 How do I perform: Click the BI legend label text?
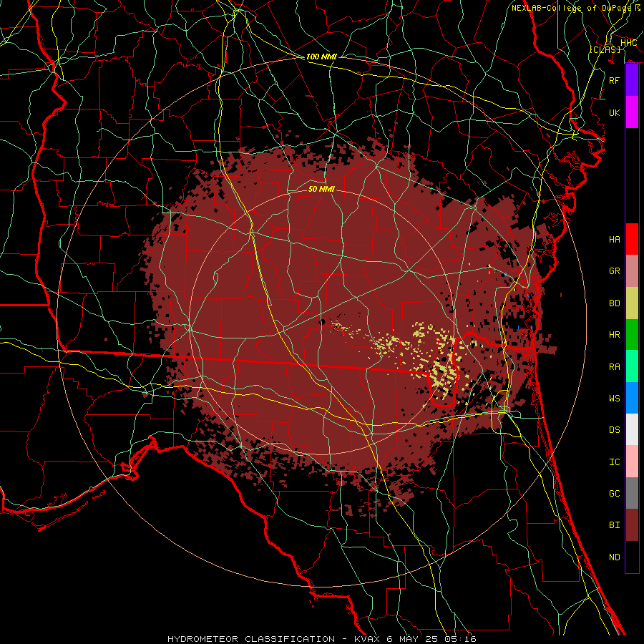(x=615, y=525)
